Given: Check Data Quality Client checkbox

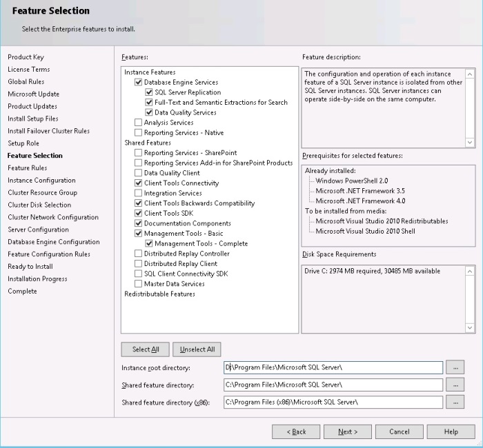Looking at the screenshot, I should point(138,173).
